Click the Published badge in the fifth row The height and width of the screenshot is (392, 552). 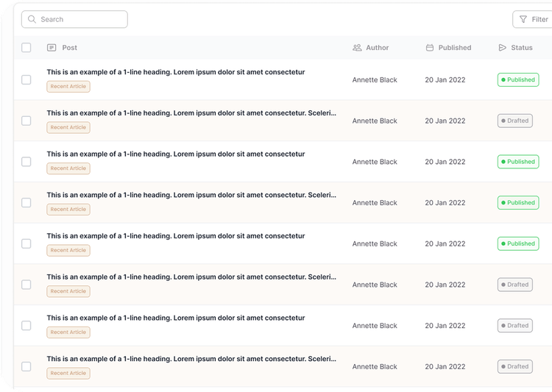[518, 243]
